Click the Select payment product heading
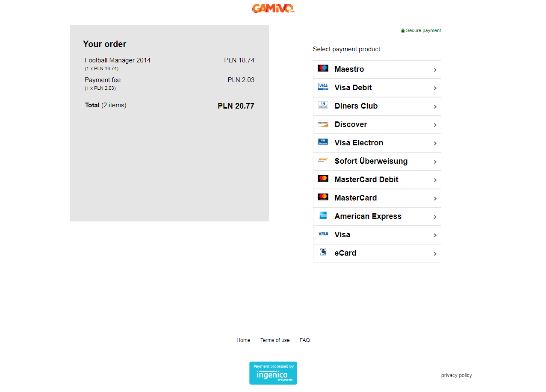 click(347, 49)
